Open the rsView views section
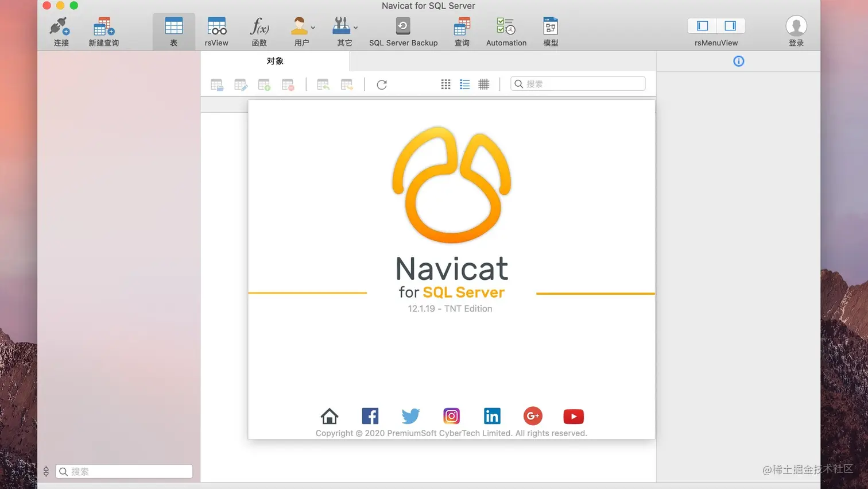868x489 pixels. [216, 31]
